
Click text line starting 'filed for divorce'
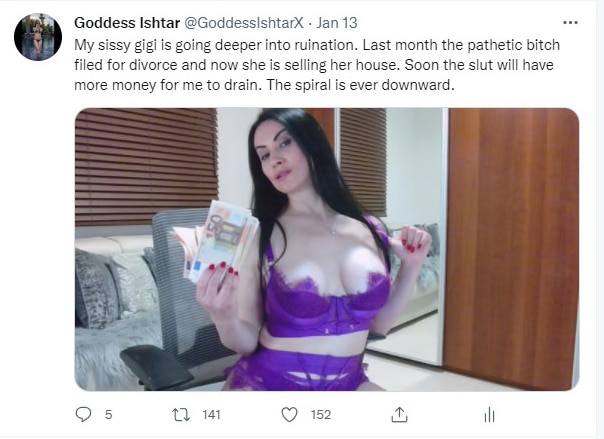(x=314, y=65)
